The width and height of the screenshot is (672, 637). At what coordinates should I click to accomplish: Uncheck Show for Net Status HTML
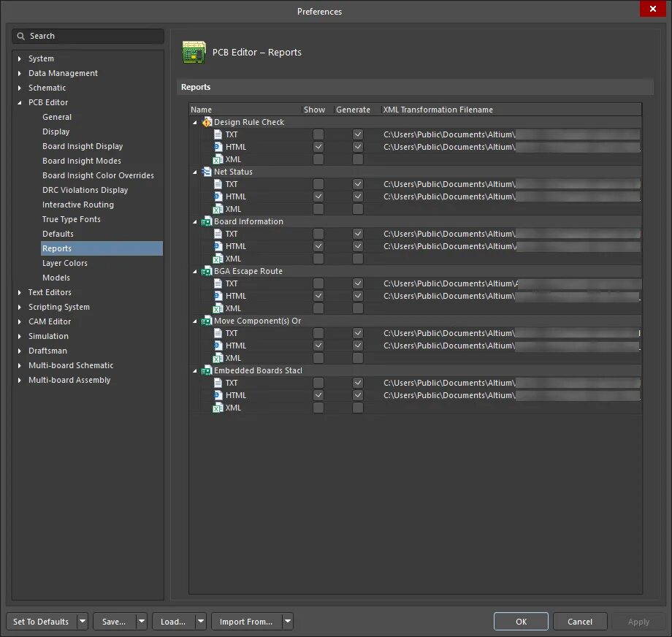coord(318,197)
